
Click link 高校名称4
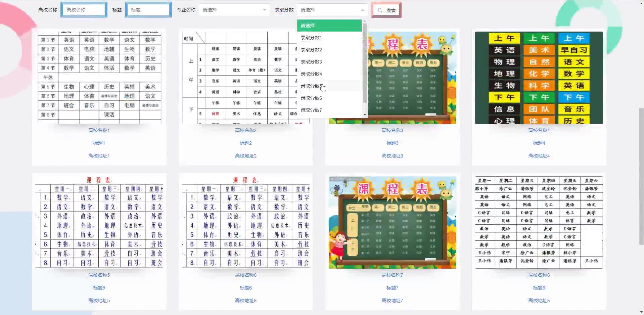(x=539, y=130)
